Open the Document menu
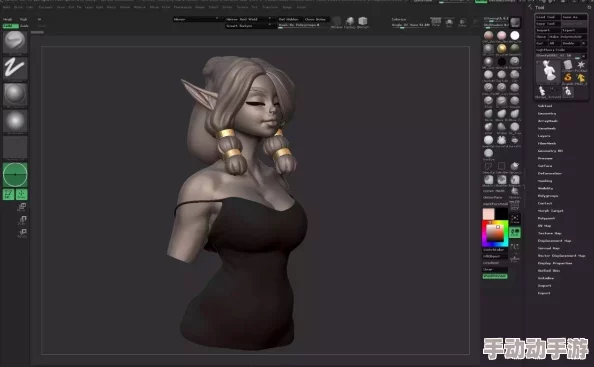594x367 pixels. pyautogui.click(x=45, y=7)
